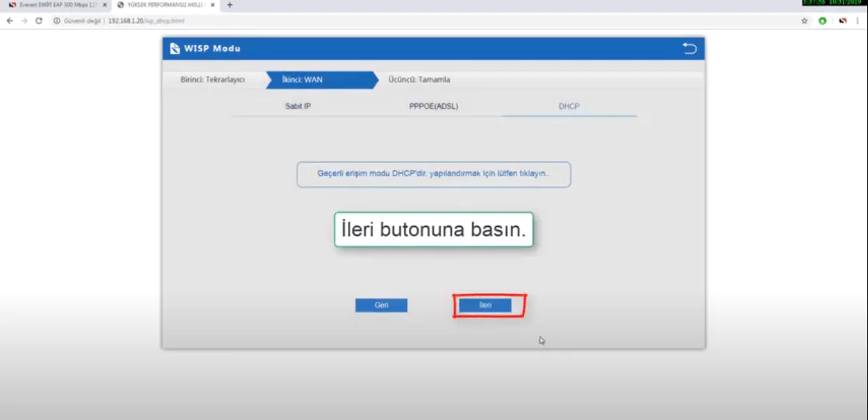Screen dimensions: 868x420
Task: Go to the Birinci: Tekrarlayıcı step
Action: click(x=213, y=79)
